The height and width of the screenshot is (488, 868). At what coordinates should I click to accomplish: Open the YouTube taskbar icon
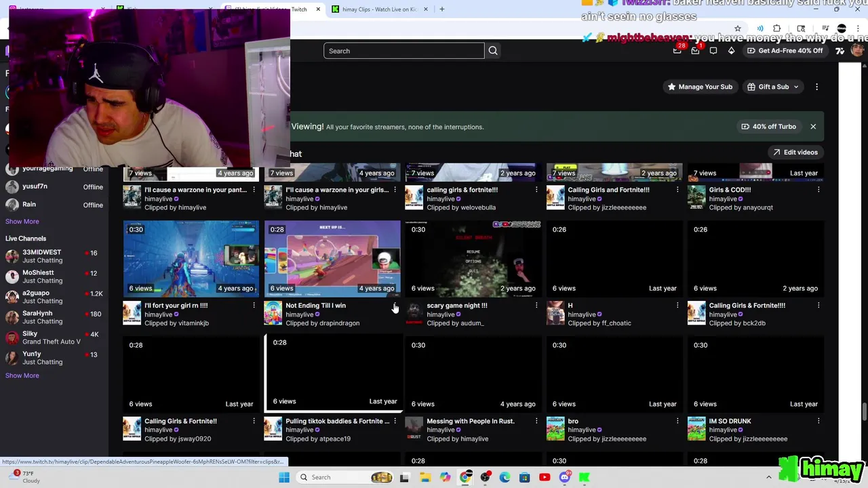click(545, 477)
